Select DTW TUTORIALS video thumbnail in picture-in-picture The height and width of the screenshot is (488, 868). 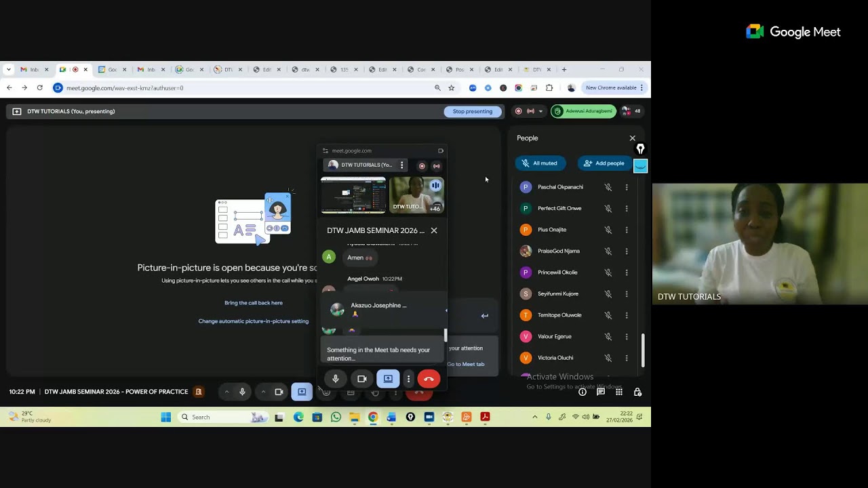click(416, 195)
